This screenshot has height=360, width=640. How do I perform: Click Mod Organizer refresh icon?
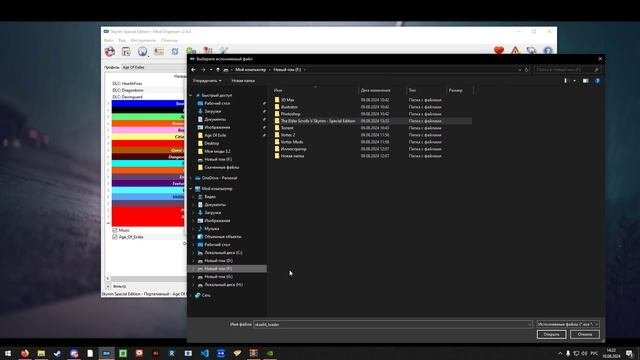175,51
